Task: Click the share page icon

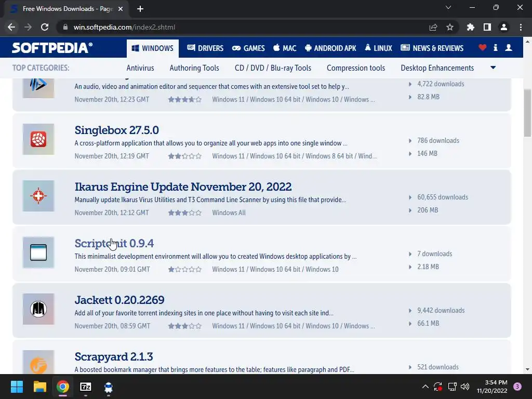Action: point(433,27)
